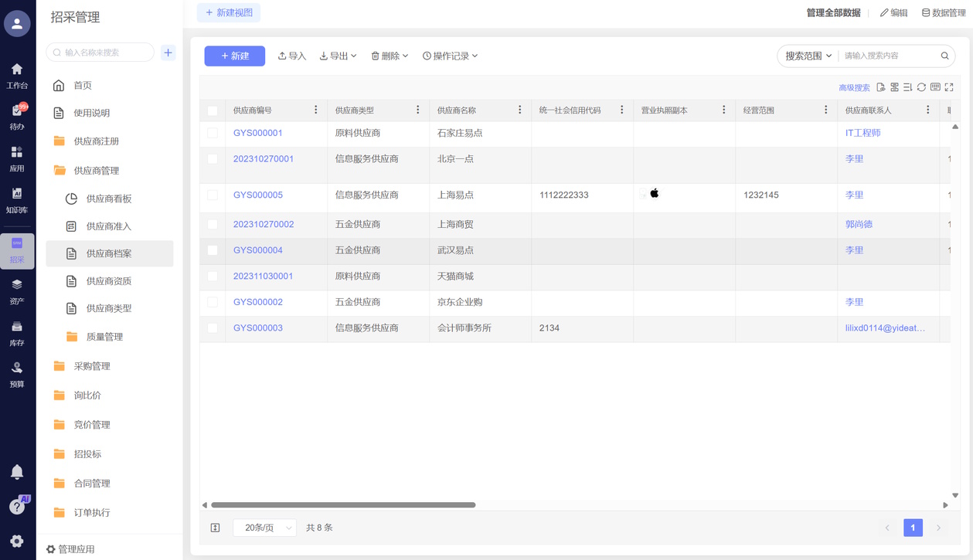Click the blue 新建 button
Screen dimensions: 973x560
click(x=234, y=56)
